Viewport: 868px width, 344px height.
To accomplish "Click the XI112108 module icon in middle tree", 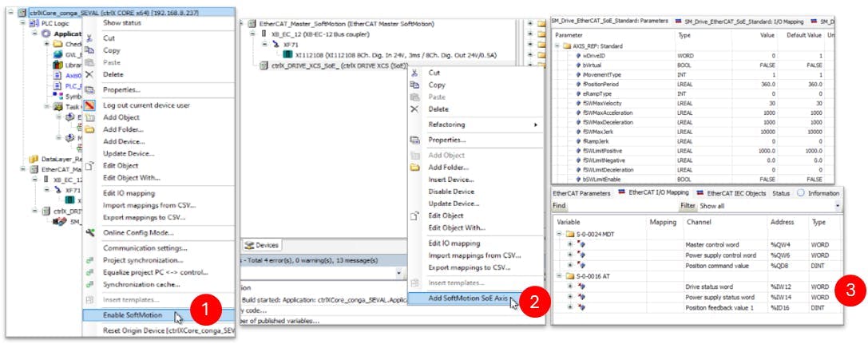I will point(287,54).
